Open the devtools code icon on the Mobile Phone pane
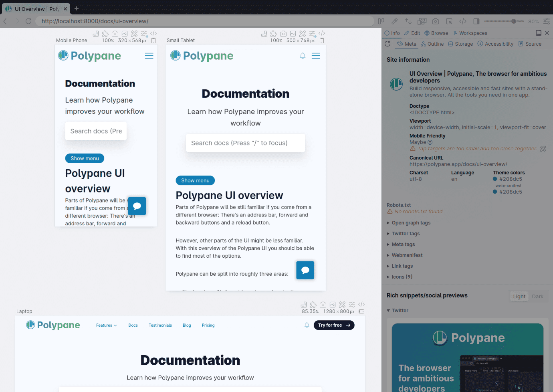 coord(153,34)
